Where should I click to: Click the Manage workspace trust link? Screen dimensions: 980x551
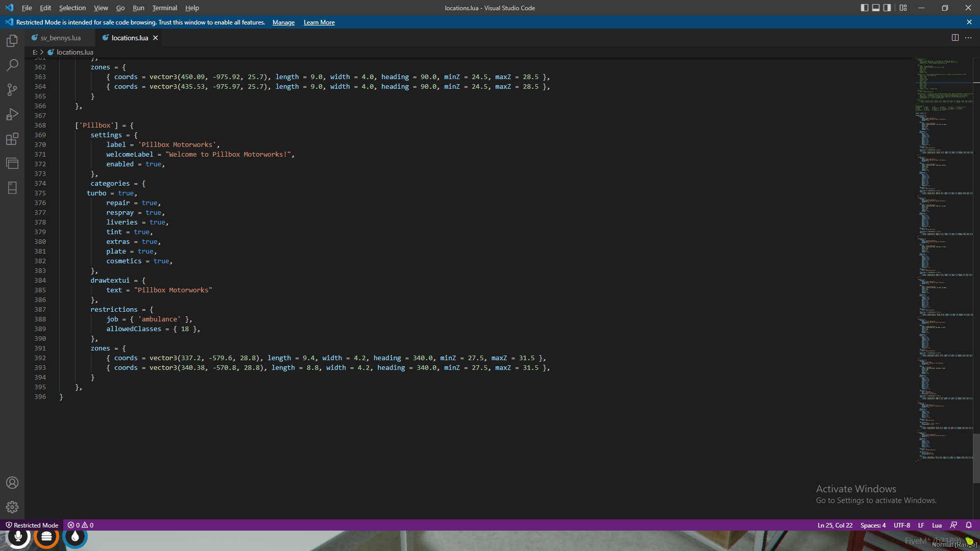tap(283, 22)
